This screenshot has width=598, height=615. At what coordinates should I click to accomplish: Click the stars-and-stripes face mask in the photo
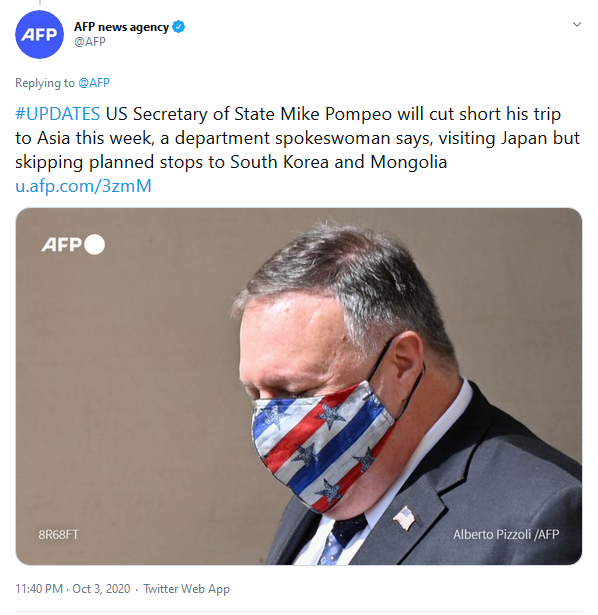[322, 445]
